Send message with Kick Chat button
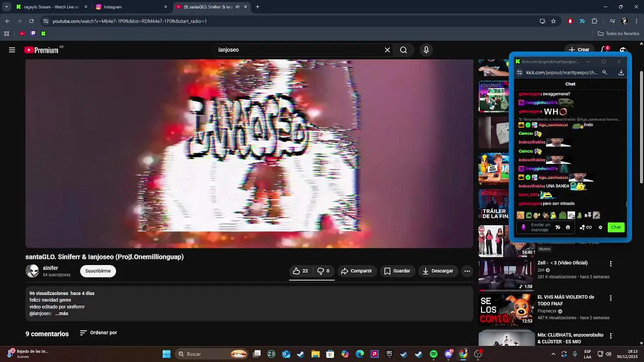This screenshot has width=644, height=362. [x=616, y=227]
